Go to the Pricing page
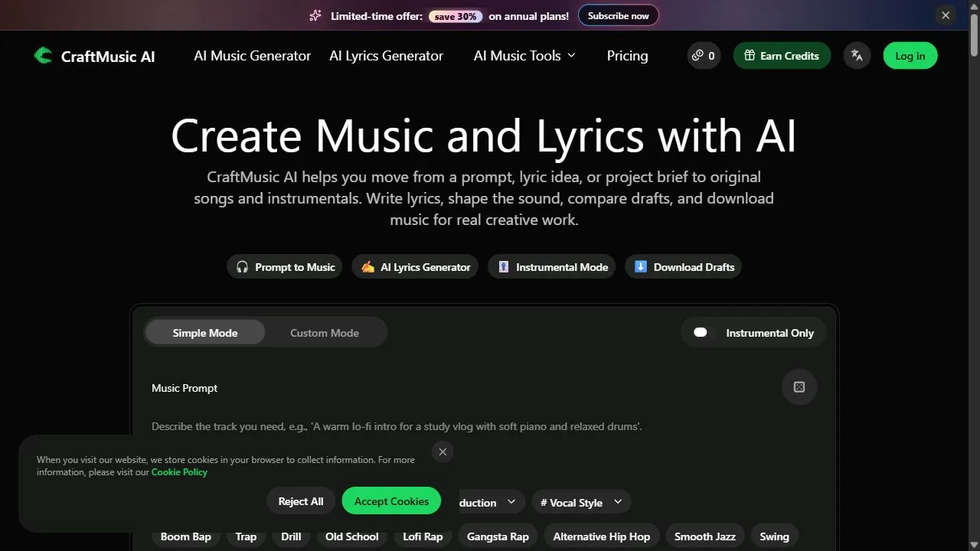This screenshot has width=980, height=551. [x=627, y=56]
